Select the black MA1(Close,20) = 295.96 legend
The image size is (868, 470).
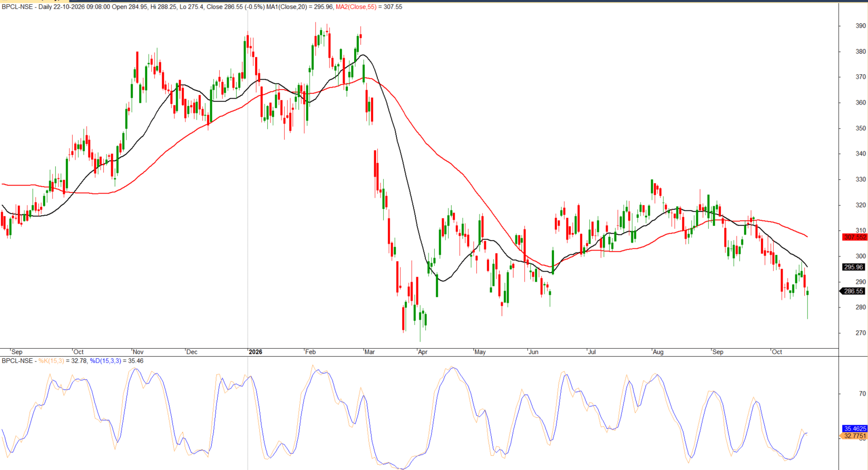[300, 7]
